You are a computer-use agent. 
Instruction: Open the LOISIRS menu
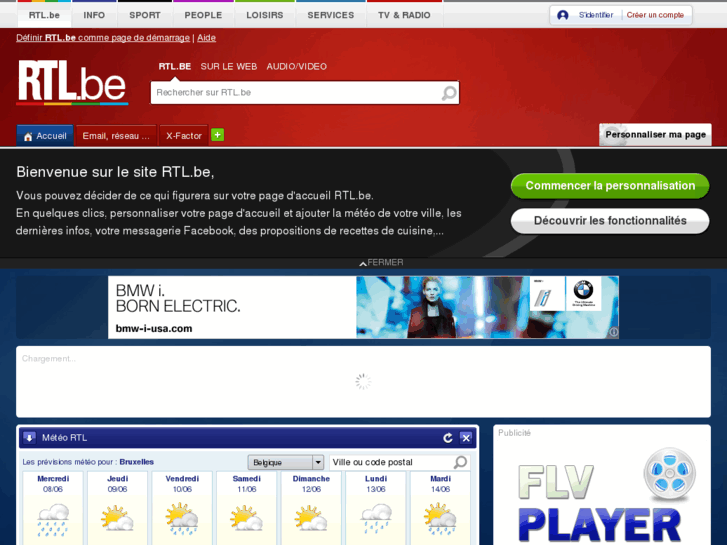coord(265,15)
